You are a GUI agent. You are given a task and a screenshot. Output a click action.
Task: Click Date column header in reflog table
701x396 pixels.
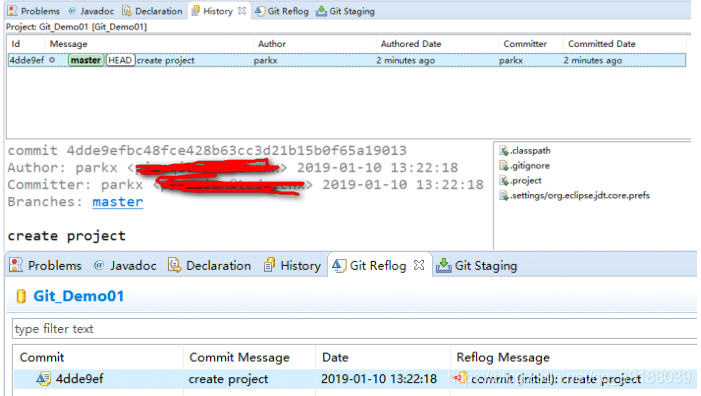[x=335, y=357]
